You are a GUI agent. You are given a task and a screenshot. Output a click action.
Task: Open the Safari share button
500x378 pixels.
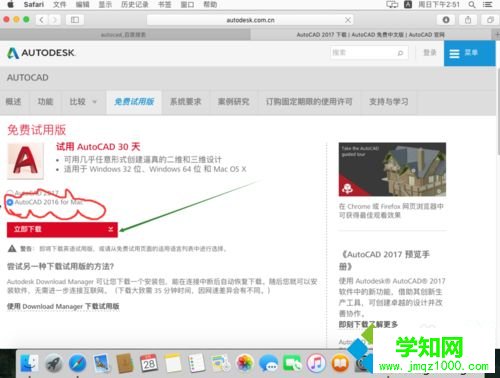click(x=468, y=20)
